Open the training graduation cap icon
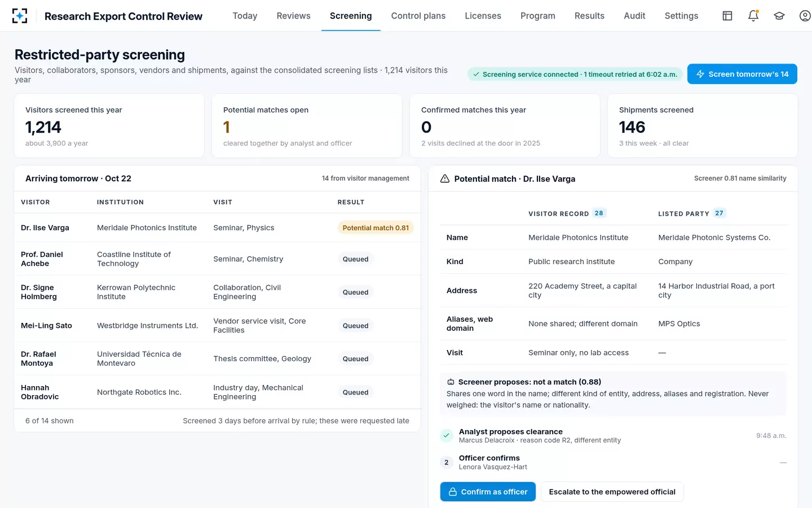 click(779, 16)
